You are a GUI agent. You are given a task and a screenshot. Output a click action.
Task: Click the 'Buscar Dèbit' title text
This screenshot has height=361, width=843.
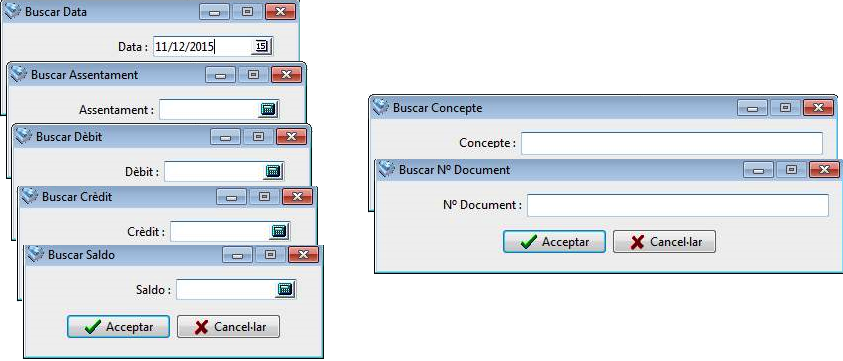point(69,137)
